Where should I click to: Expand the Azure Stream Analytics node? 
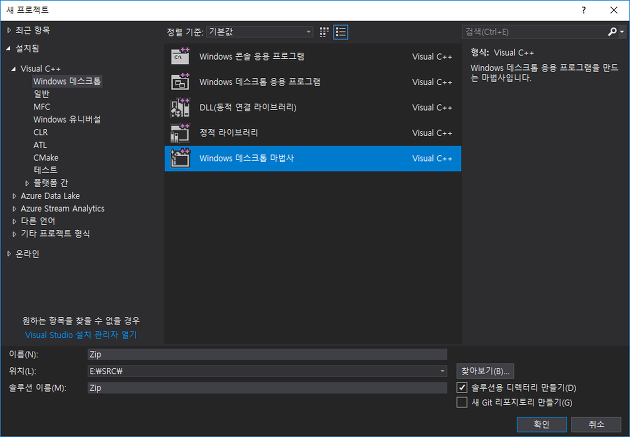(14, 209)
